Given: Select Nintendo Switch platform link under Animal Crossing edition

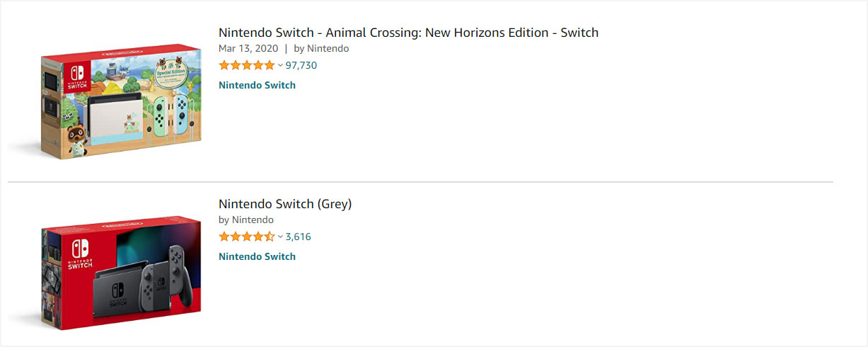Looking at the screenshot, I should 257,85.
